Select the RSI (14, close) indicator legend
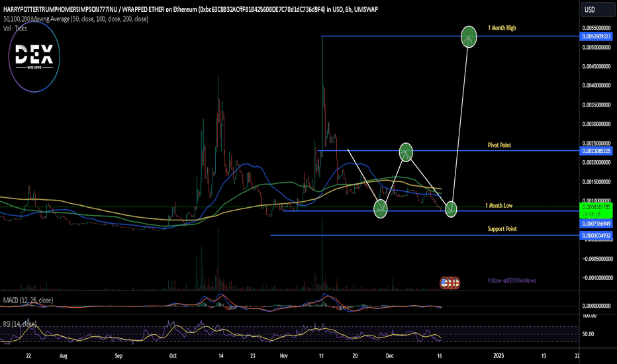The image size is (617, 364). click(20, 324)
